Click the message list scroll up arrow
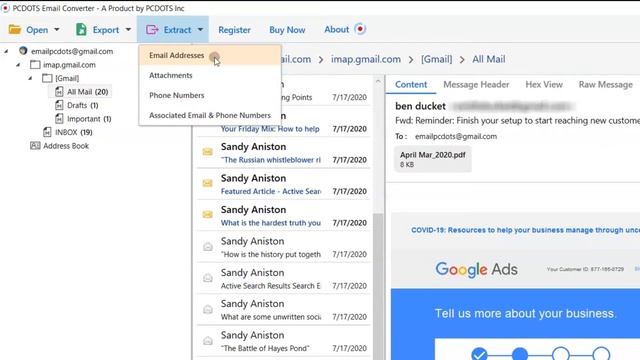640x360 pixels. (x=378, y=81)
